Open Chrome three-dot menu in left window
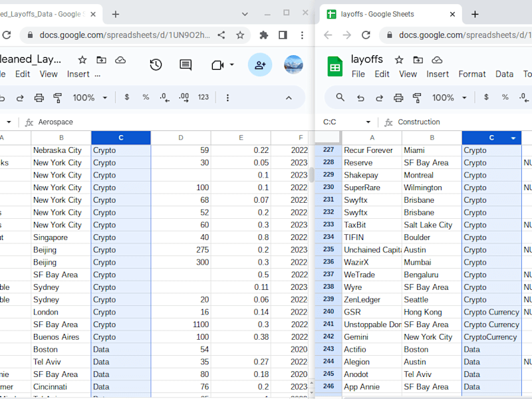 [x=302, y=35]
